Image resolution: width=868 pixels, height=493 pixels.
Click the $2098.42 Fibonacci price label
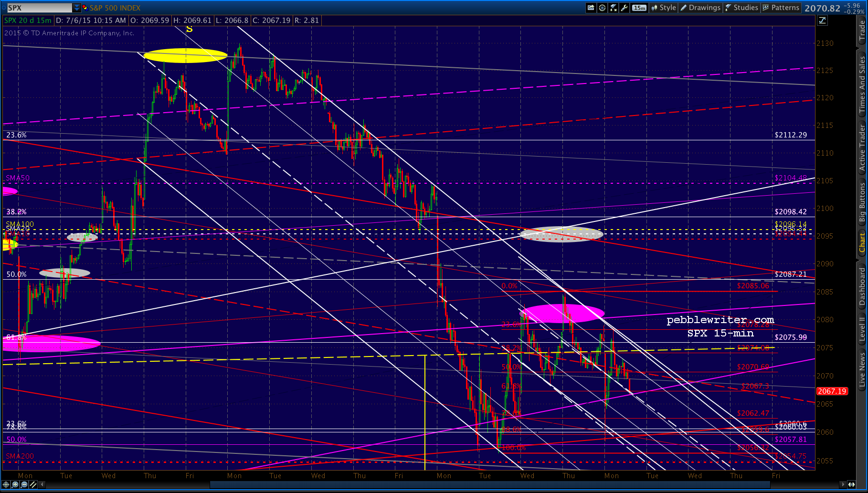click(x=791, y=212)
